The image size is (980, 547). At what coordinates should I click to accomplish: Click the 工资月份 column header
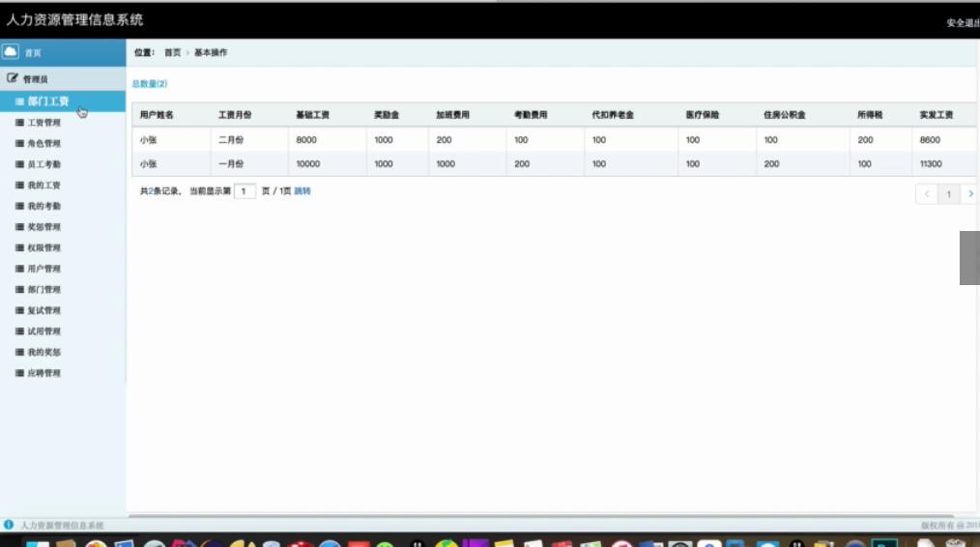tap(235, 115)
